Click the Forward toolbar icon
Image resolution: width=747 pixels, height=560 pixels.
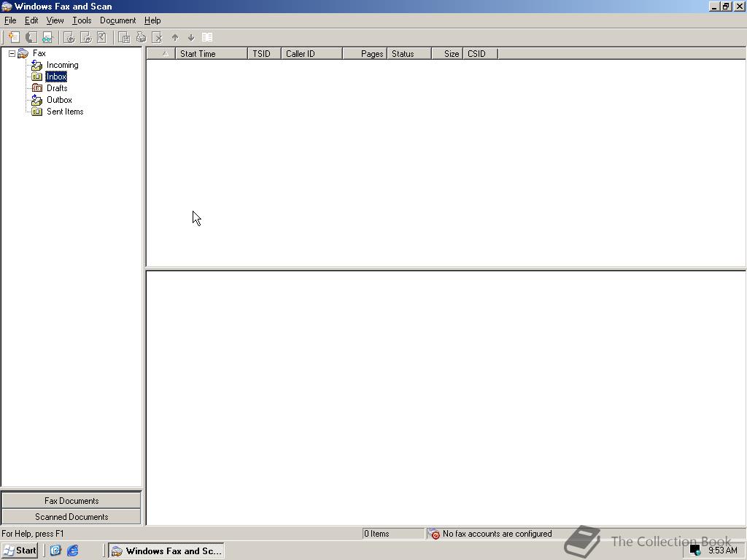tap(86, 37)
